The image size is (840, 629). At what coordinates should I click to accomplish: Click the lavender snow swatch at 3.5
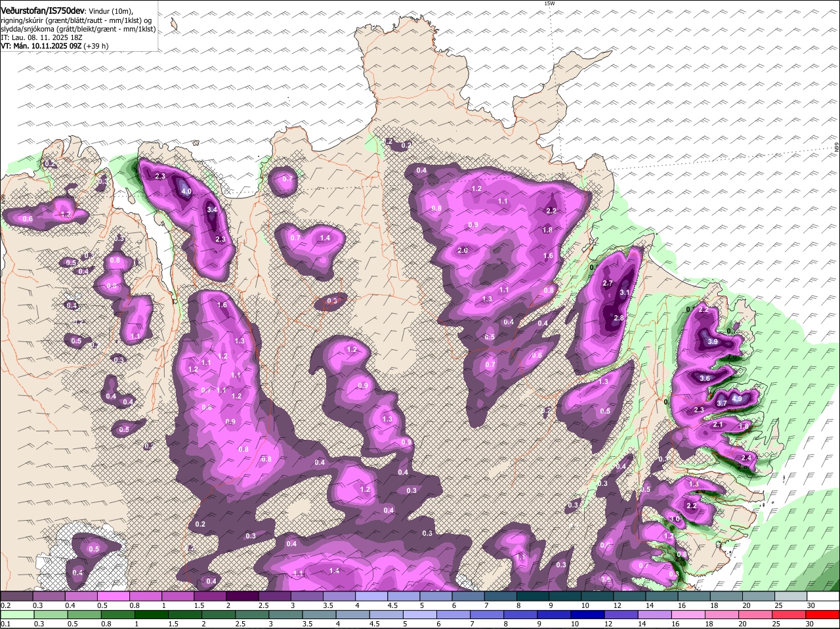pos(339,595)
